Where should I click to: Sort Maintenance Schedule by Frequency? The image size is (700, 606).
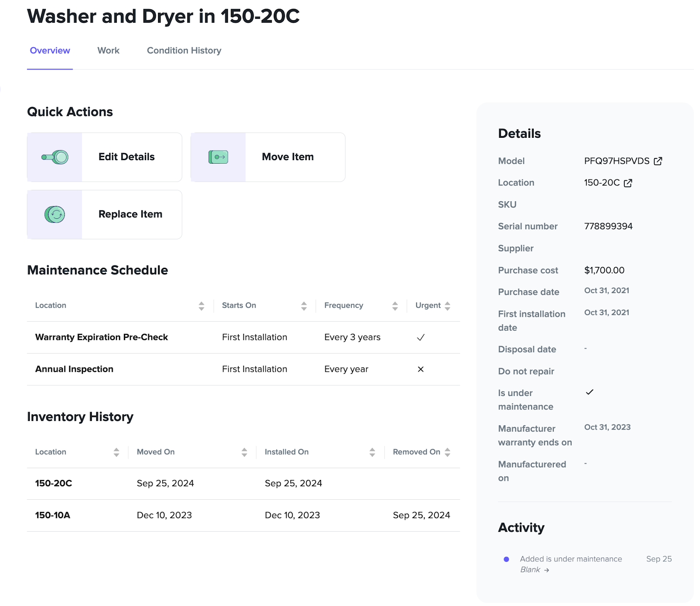coord(395,306)
